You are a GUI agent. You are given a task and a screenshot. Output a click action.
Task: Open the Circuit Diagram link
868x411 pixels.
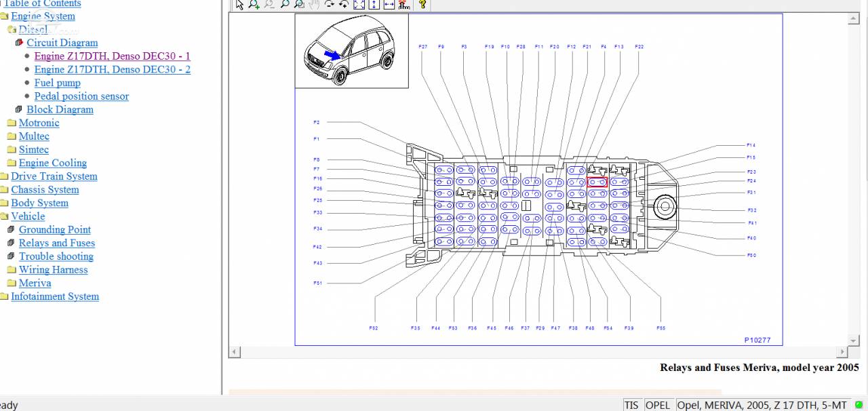pyautogui.click(x=62, y=43)
